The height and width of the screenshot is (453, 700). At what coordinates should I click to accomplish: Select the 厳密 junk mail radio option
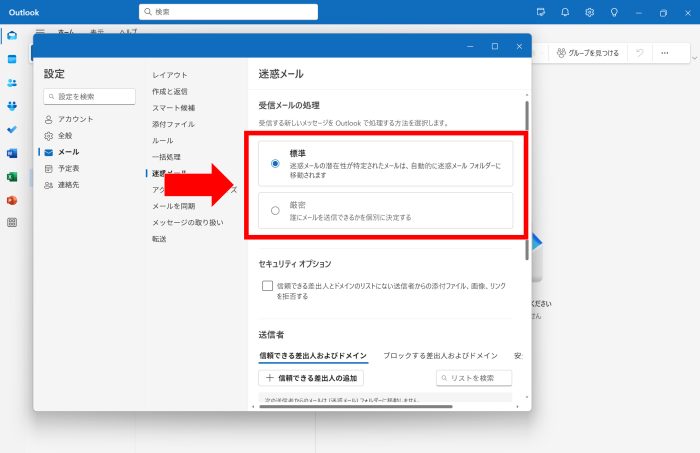click(x=275, y=210)
